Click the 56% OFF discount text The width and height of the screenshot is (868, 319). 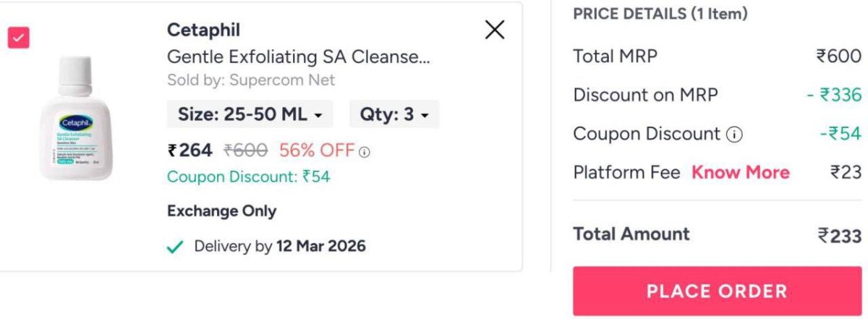pyautogui.click(x=317, y=150)
